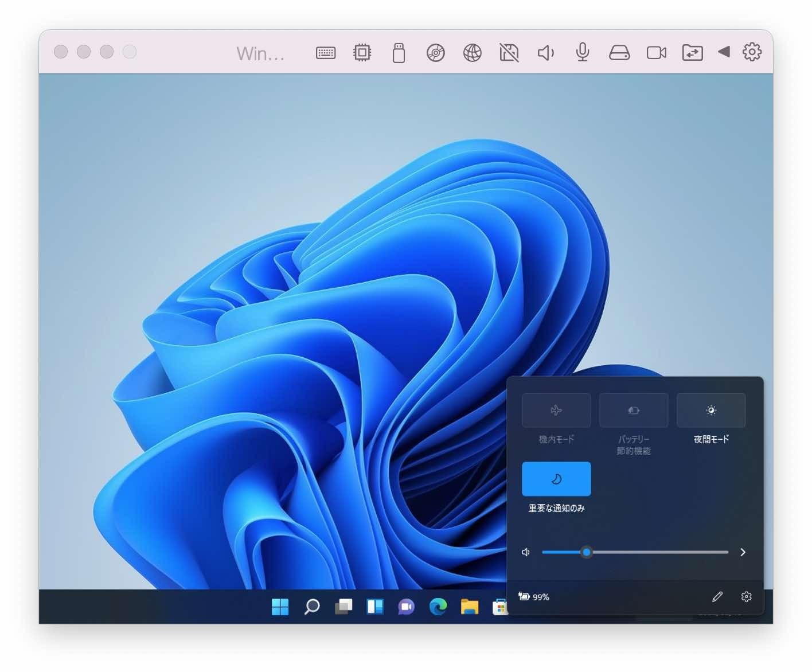
Task: Open Teams Chat on taskbar
Action: click(406, 607)
